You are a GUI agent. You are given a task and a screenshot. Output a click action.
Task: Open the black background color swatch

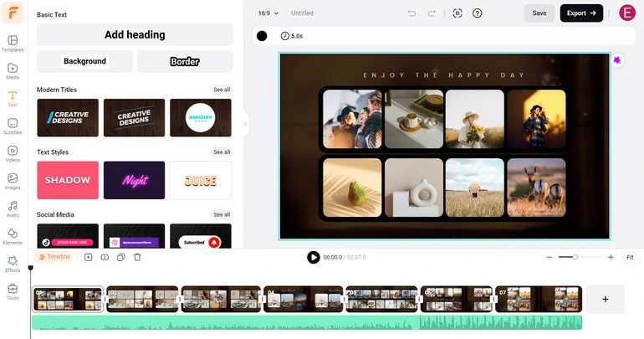tap(262, 36)
